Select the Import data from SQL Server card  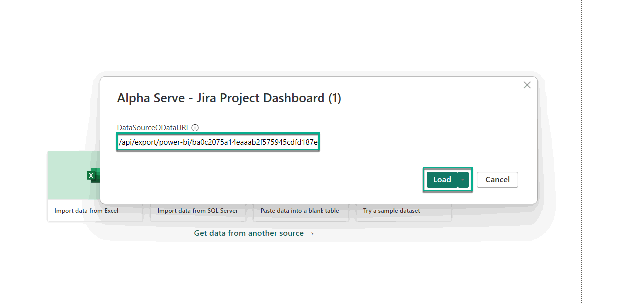198,211
